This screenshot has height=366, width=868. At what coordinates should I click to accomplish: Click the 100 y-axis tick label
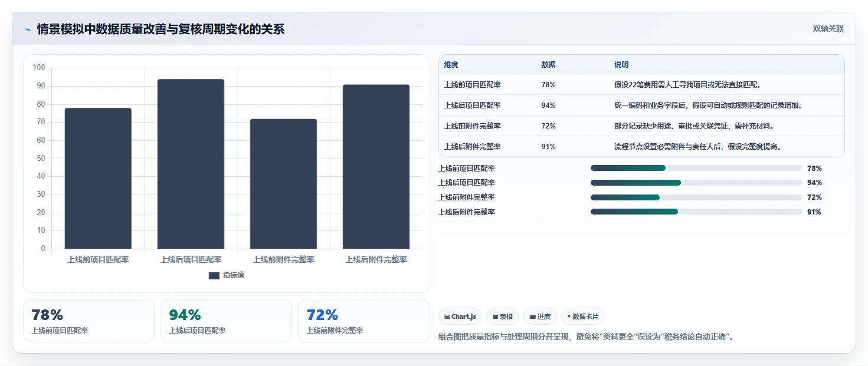pos(39,68)
